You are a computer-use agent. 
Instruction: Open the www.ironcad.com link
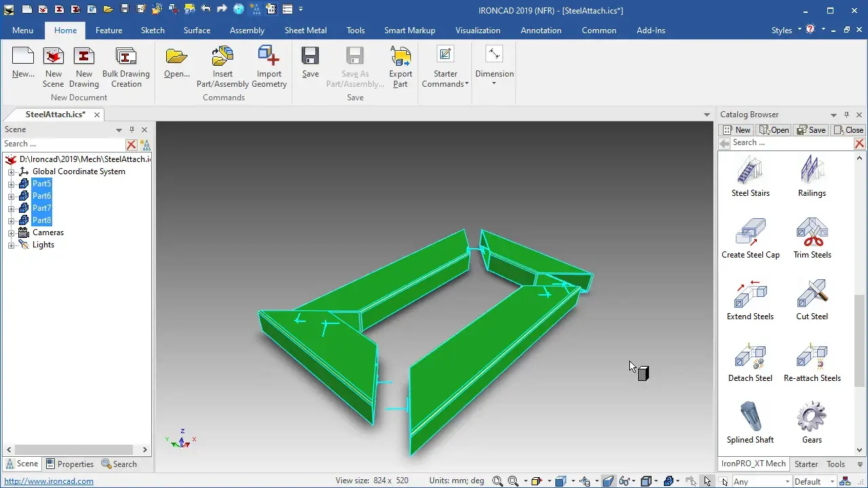49,481
